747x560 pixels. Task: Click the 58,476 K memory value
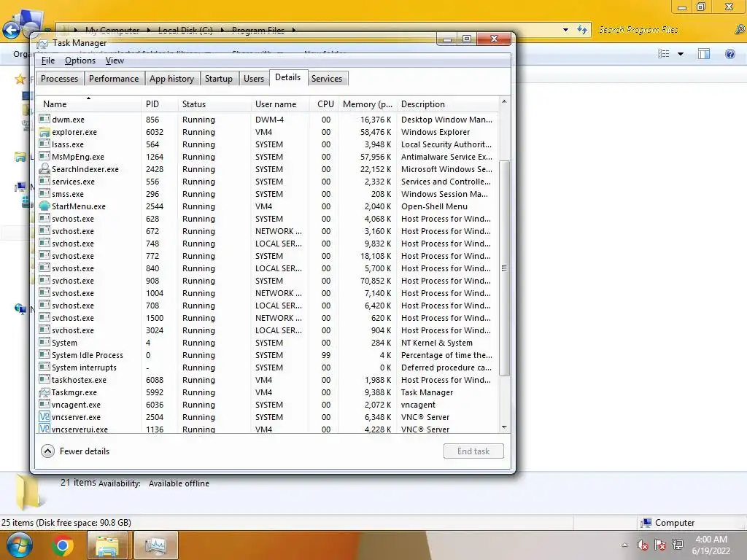coord(376,132)
